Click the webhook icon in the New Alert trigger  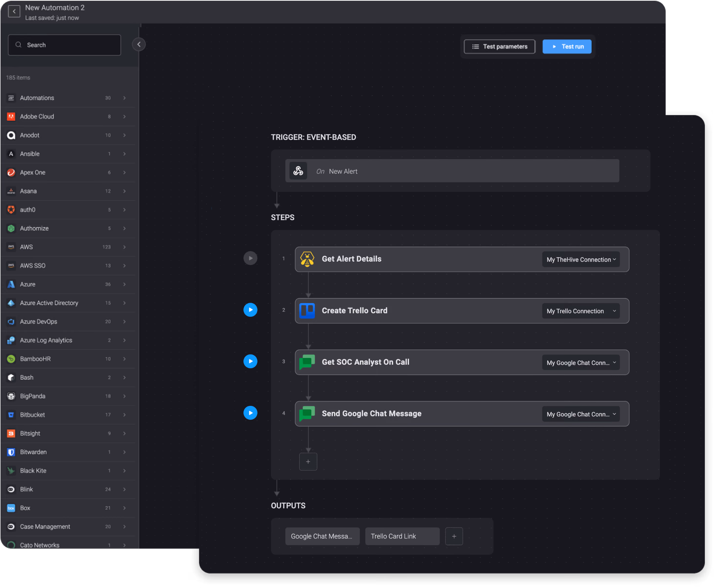[x=298, y=171]
